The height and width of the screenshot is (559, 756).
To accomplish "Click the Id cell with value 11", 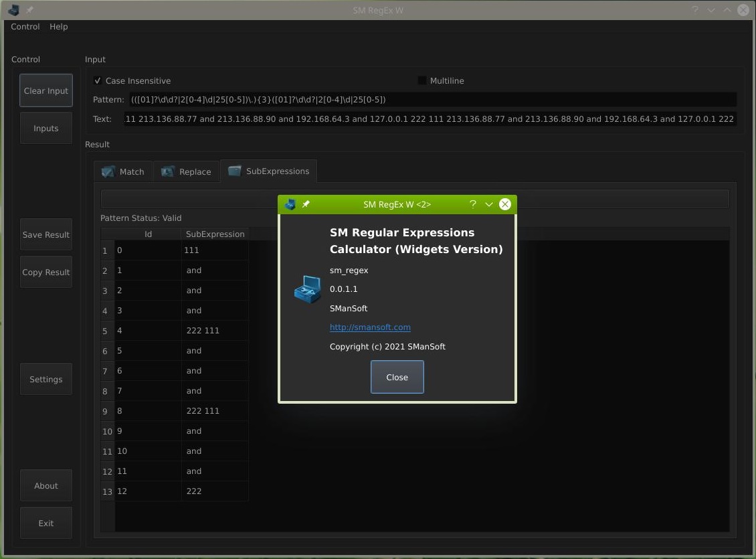I will [148, 471].
